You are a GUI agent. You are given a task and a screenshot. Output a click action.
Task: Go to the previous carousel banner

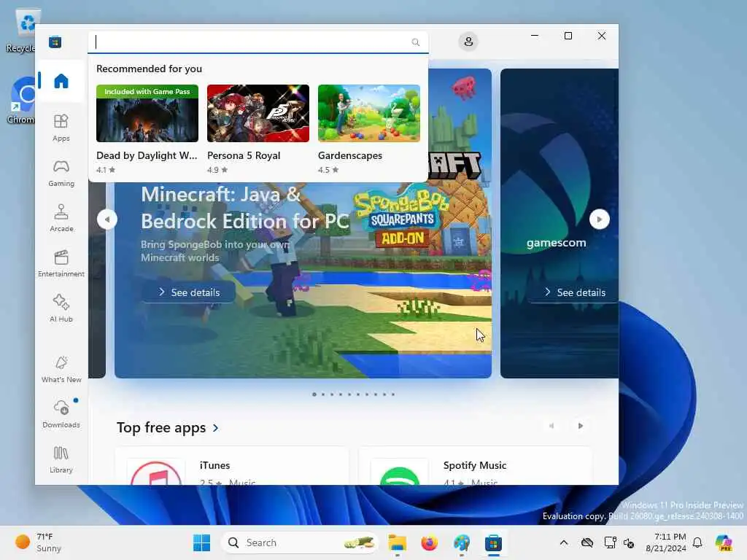[x=107, y=219]
